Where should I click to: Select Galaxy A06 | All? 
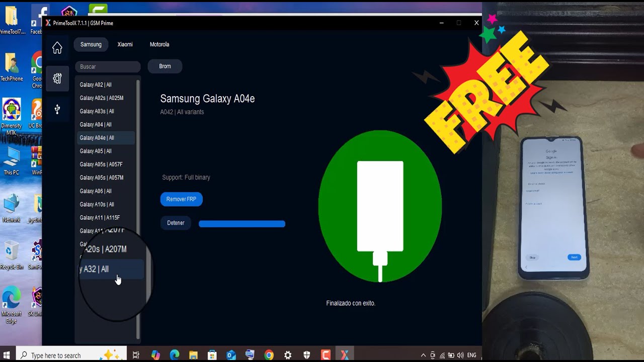pos(106,191)
